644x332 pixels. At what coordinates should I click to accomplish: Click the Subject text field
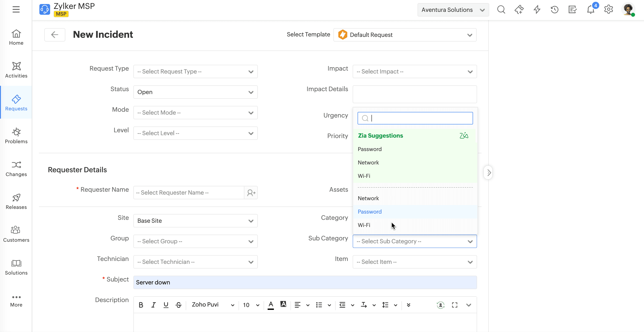(305, 282)
